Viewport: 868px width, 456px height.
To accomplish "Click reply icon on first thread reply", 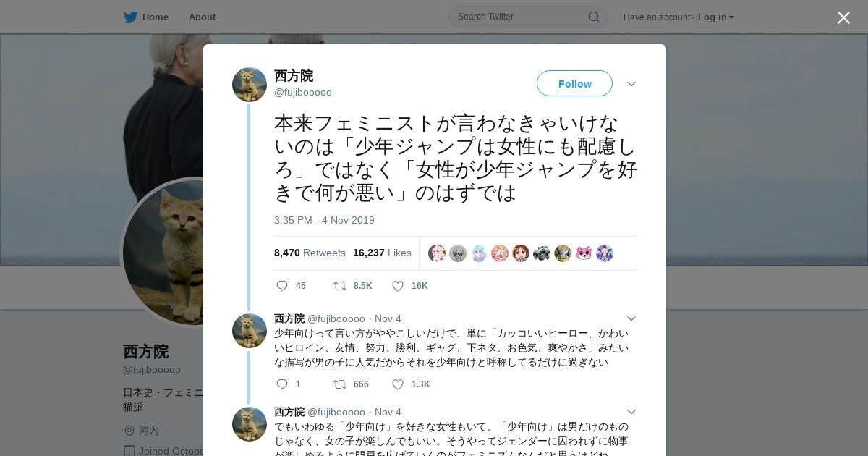I will 282,384.
